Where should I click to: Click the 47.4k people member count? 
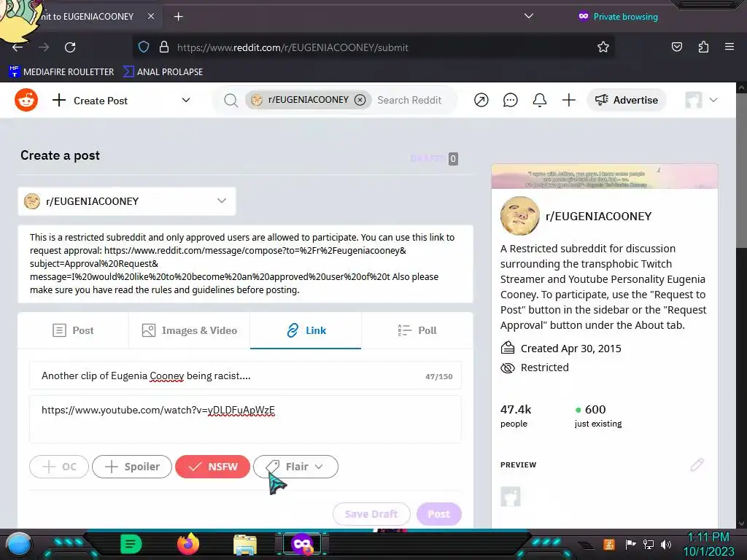tap(516, 415)
